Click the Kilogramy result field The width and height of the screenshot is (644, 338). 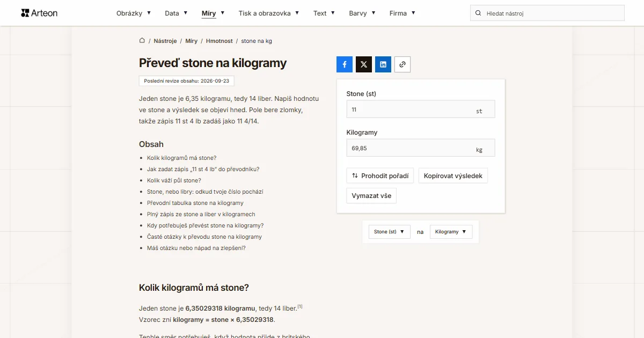tap(421, 148)
